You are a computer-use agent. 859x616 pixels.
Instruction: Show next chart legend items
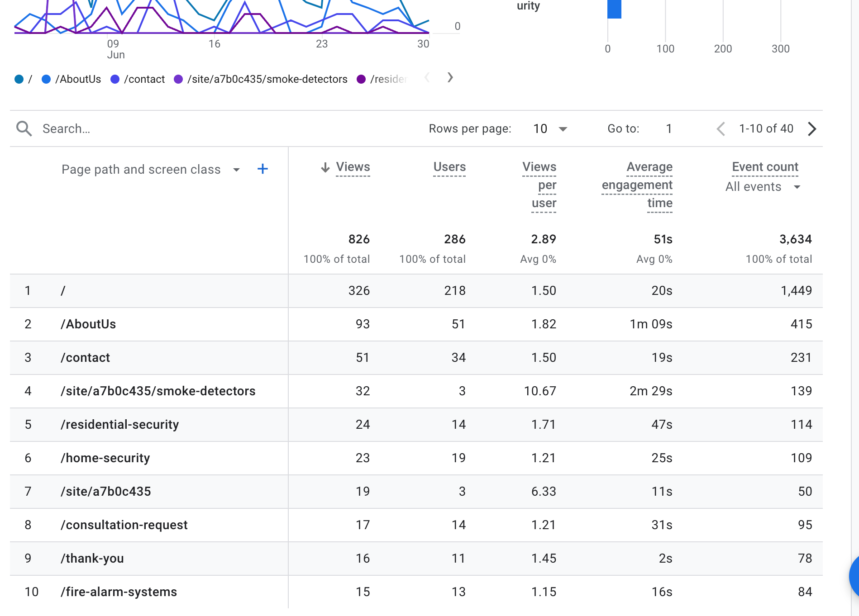(450, 78)
